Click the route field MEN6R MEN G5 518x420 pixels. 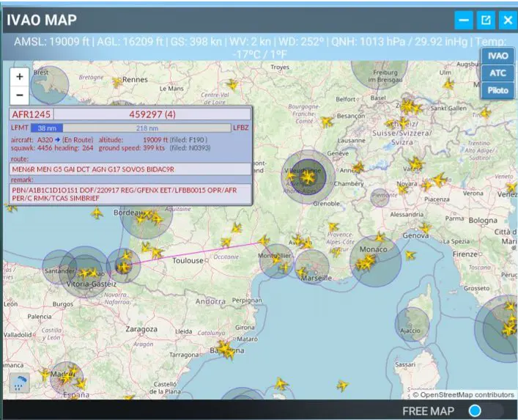(130, 169)
